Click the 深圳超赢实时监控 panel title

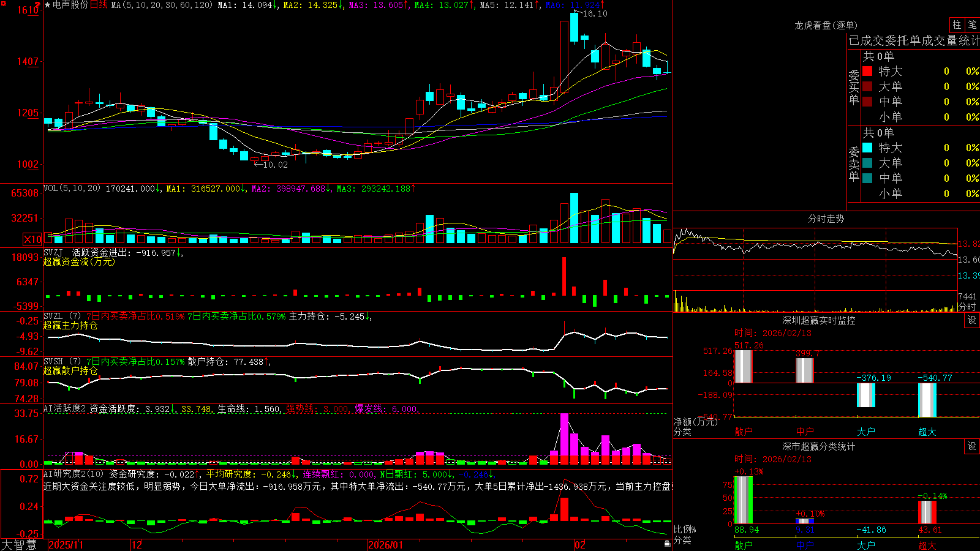coord(819,320)
